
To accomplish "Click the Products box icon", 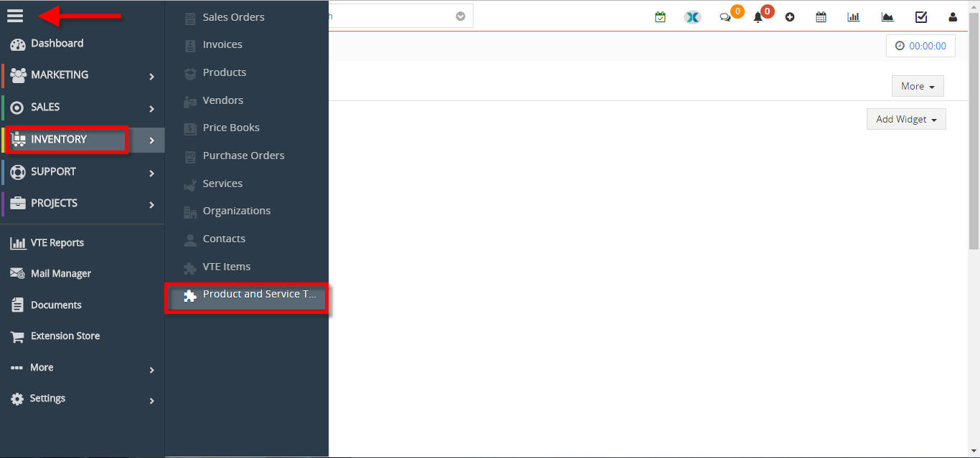I will pyautogui.click(x=190, y=73).
